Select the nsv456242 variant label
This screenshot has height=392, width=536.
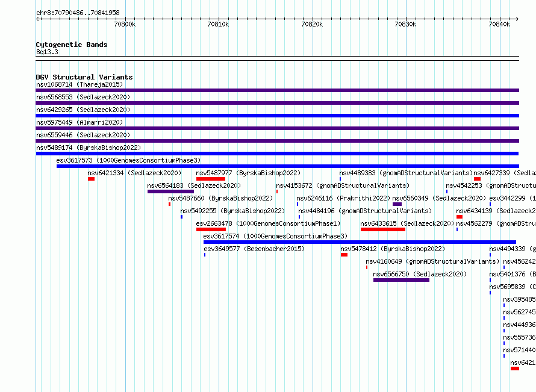(519, 261)
